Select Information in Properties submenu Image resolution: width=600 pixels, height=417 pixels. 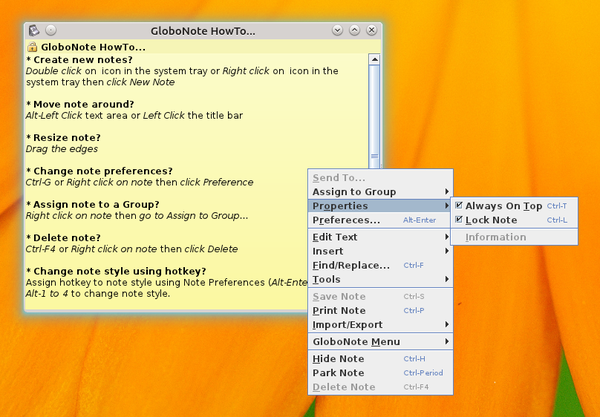click(514, 237)
